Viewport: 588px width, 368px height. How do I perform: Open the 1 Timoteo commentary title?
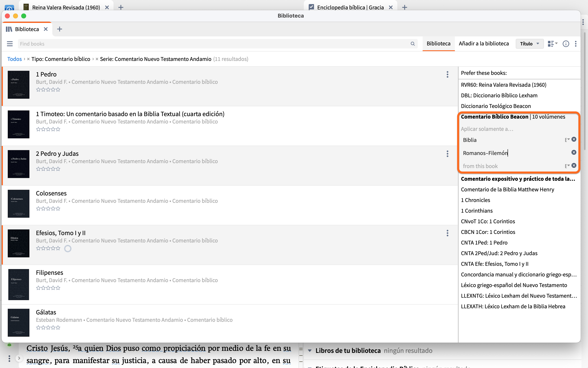tap(130, 114)
